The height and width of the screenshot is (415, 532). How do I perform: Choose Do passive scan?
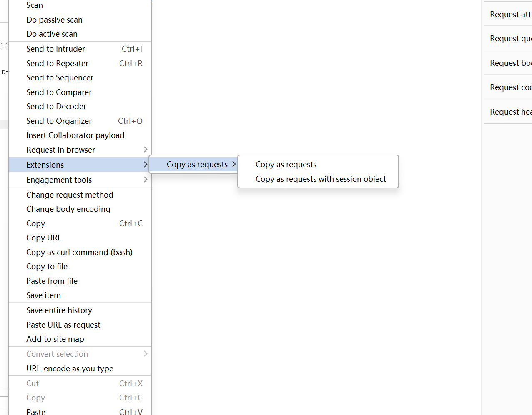tap(54, 20)
